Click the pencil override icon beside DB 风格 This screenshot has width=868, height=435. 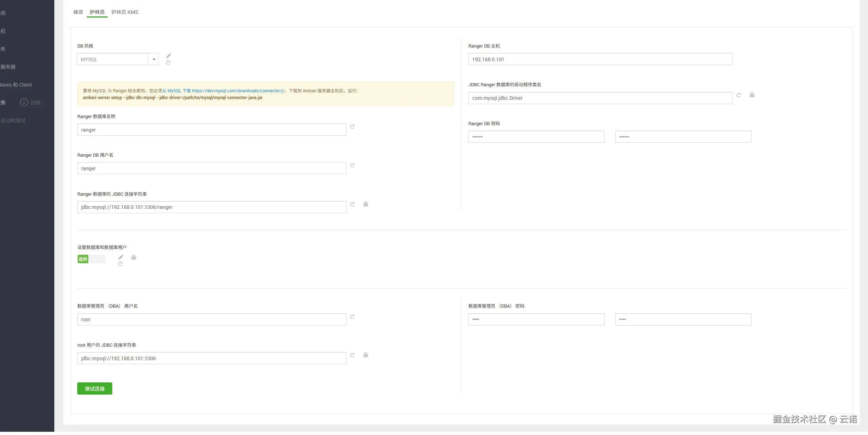click(x=168, y=56)
